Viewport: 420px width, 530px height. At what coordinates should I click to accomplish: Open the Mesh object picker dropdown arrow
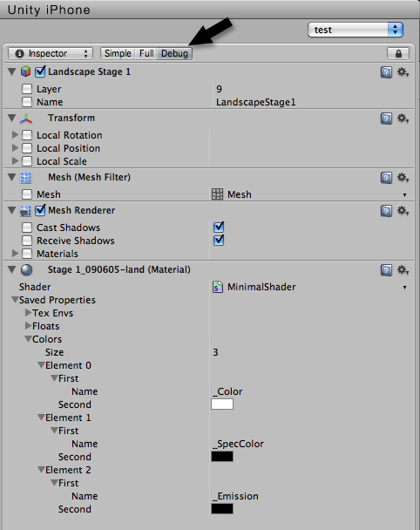tap(404, 195)
